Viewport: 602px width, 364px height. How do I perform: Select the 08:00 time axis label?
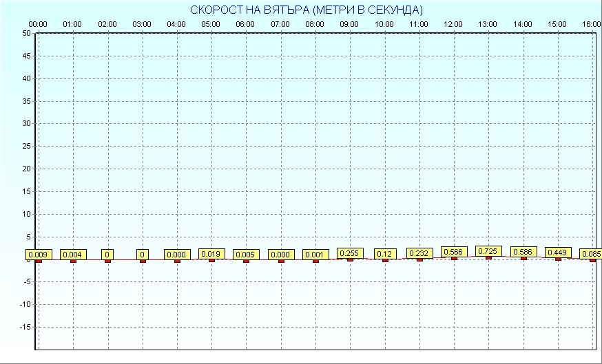(315, 24)
